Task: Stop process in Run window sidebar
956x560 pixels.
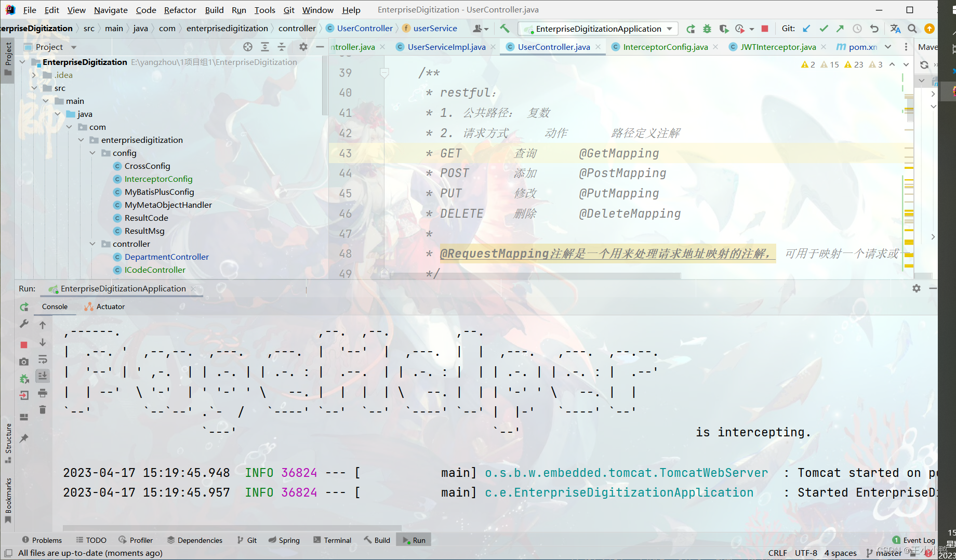Action: pos(24,344)
